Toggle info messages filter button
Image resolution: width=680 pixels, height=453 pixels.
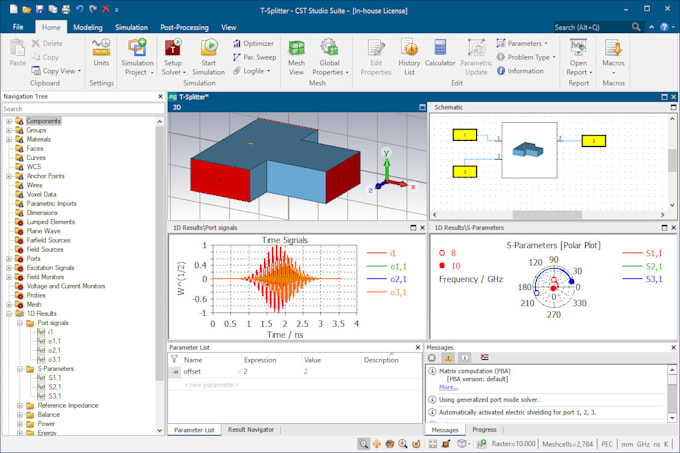[x=464, y=358]
